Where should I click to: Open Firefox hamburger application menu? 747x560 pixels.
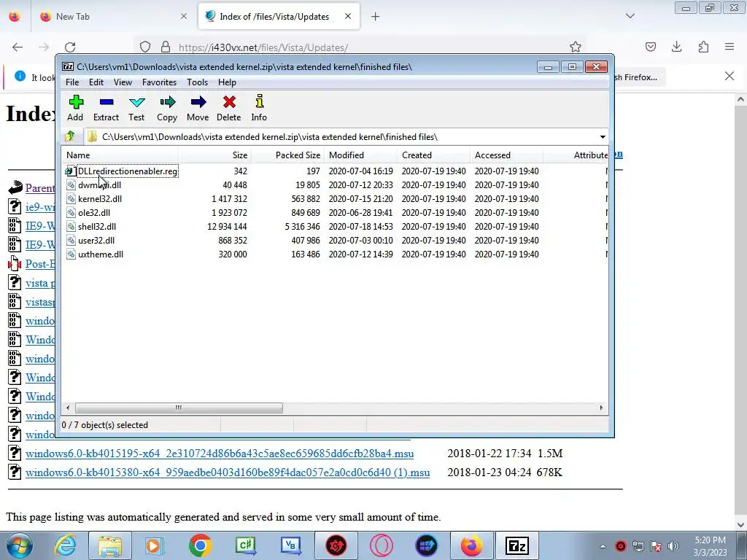click(729, 47)
